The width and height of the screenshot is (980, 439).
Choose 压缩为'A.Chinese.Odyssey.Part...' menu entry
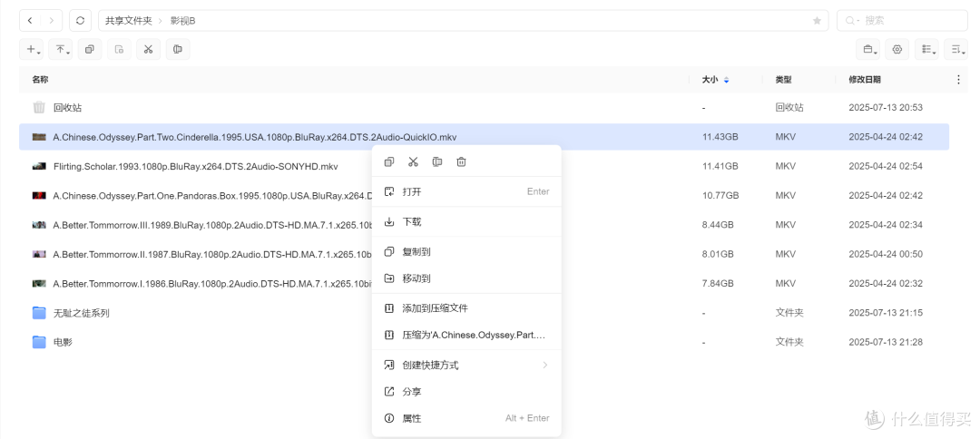point(466,336)
